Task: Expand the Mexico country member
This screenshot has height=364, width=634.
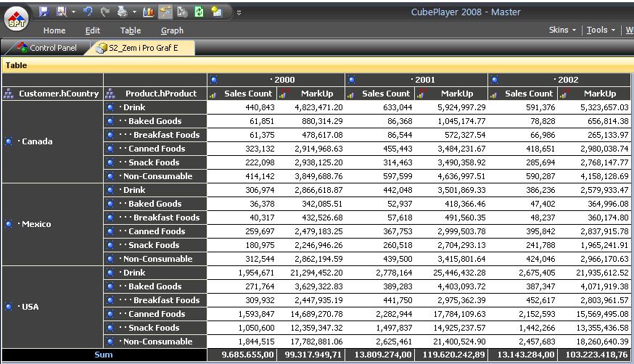Action: [9, 224]
